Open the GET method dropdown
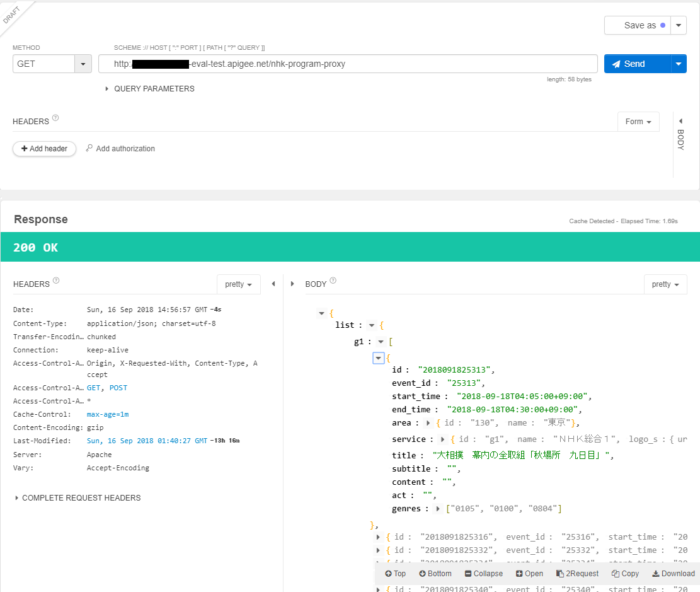This screenshot has height=592, width=700. (x=83, y=64)
